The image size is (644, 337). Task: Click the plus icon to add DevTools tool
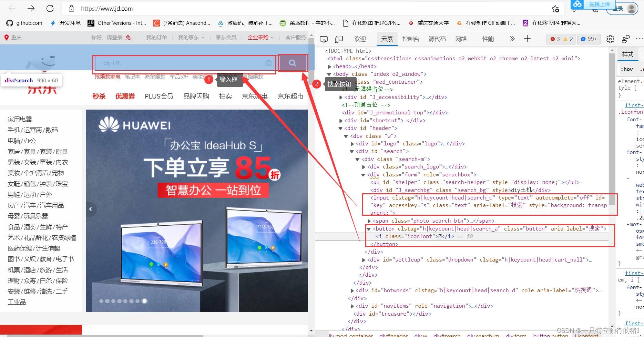(x=527, y=39)
